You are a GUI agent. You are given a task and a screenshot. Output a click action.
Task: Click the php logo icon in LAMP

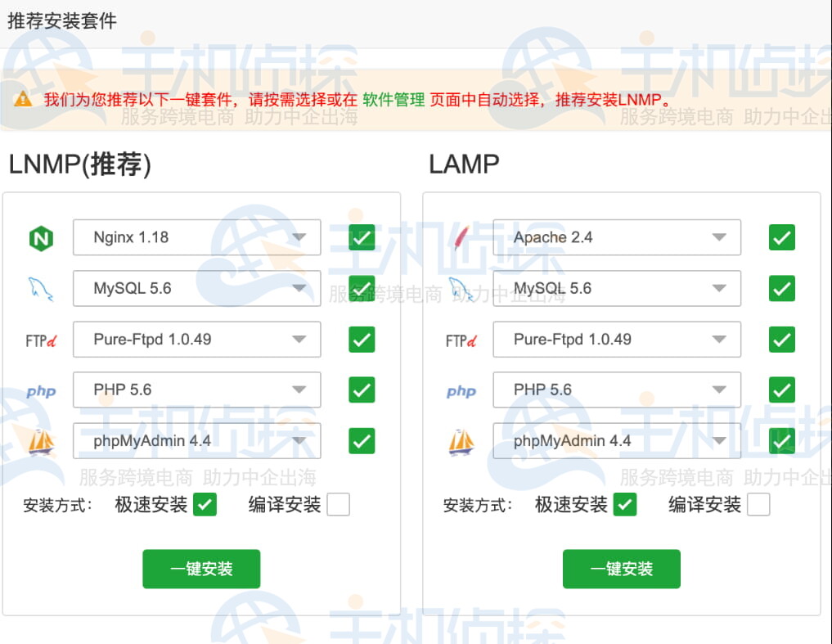[461, 391]
